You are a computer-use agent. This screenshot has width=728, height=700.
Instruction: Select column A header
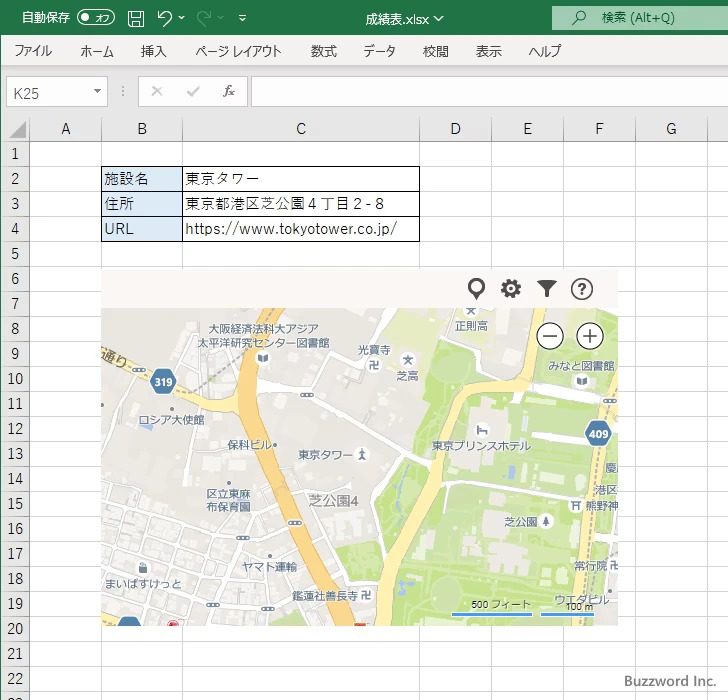(65, 129)
